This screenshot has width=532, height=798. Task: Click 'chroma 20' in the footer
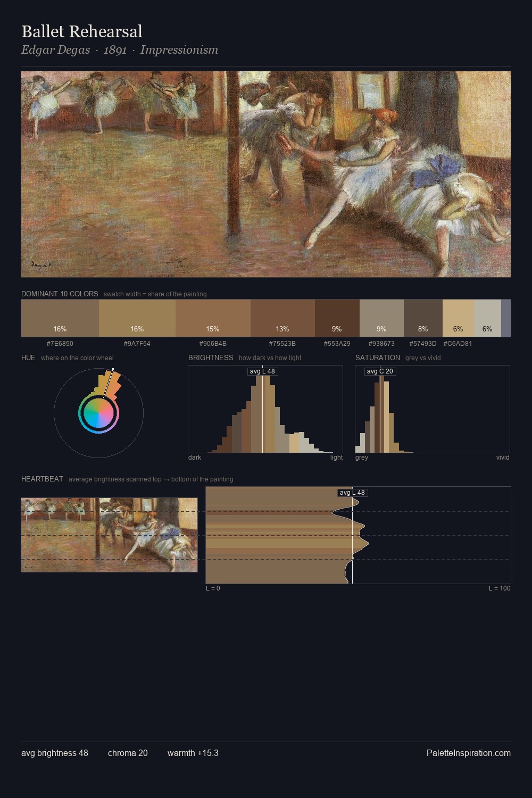click(128, 753)
